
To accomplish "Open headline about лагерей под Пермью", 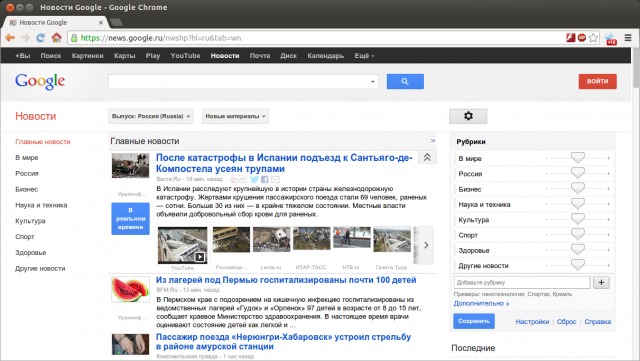I will (x=286, y=280).
